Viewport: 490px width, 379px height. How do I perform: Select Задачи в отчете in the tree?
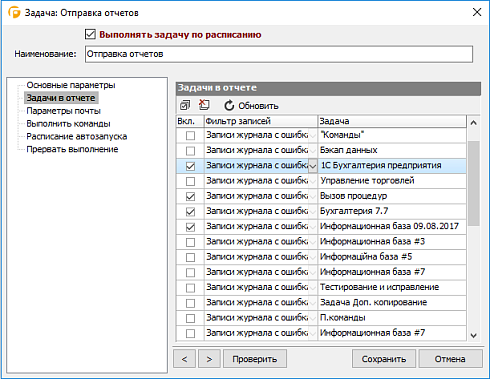point(61,98)
